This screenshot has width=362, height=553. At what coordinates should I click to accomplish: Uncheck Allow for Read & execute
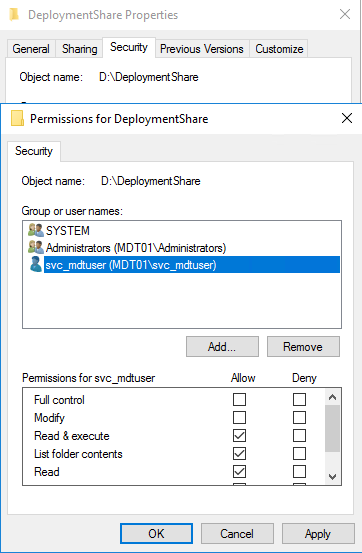pos(239,436)
